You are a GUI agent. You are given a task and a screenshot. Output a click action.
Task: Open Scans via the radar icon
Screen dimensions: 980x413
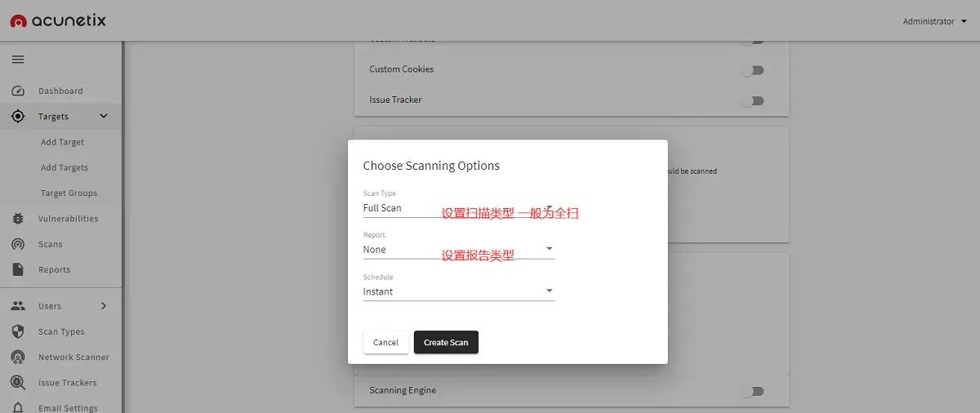18,244
